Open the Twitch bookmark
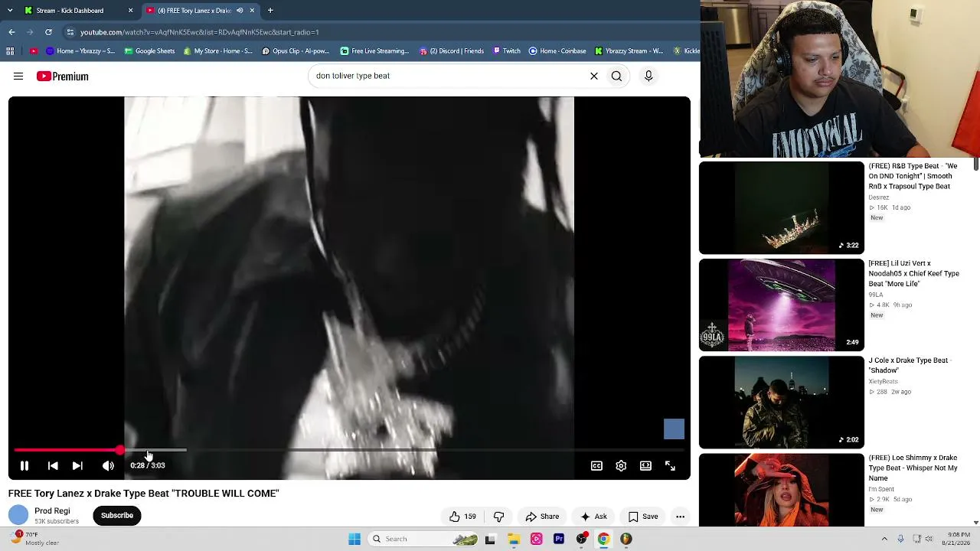Viewport: 980px width, 551px height. point(507,51)
